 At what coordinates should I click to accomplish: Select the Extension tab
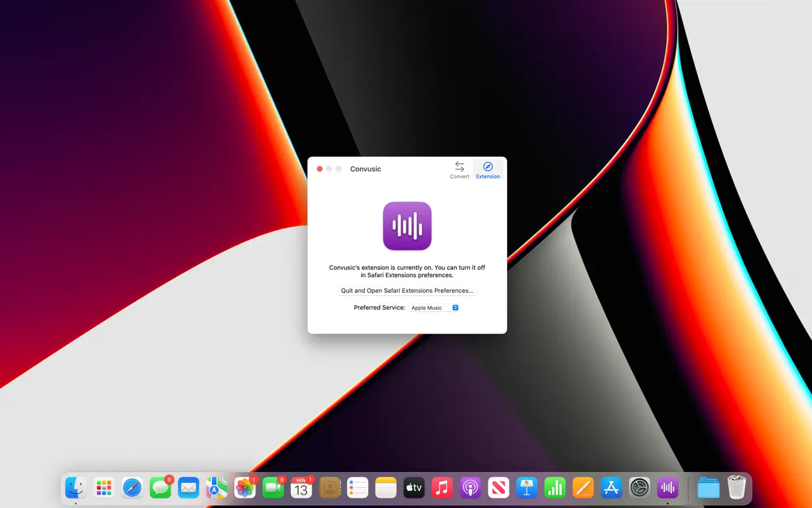pyautogui.click(x=487, y=169)
